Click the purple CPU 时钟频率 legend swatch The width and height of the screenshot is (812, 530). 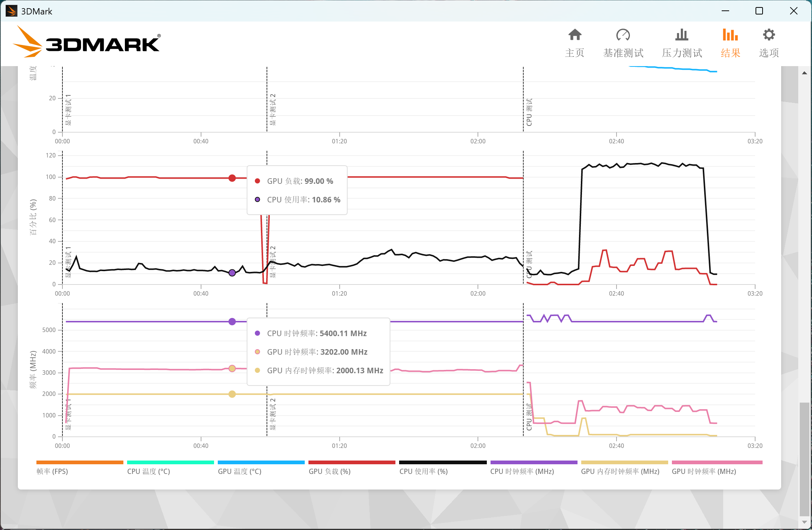pos(534,462)
